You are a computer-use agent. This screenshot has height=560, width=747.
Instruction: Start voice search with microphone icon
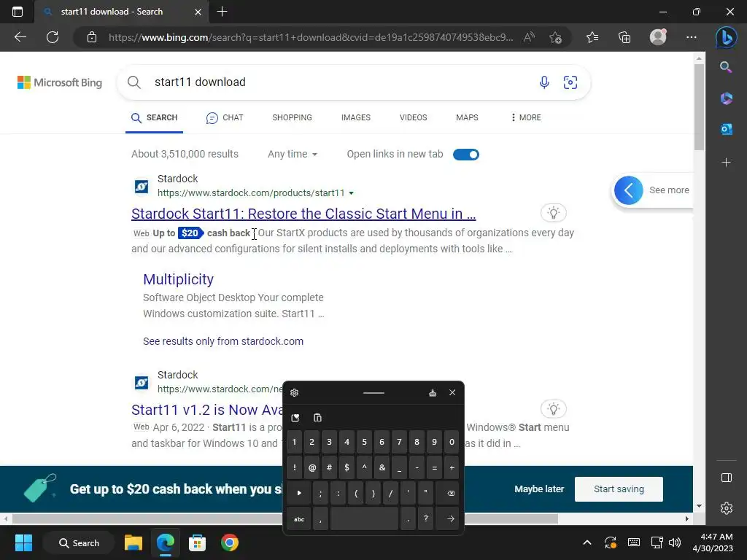coord(544,82)
